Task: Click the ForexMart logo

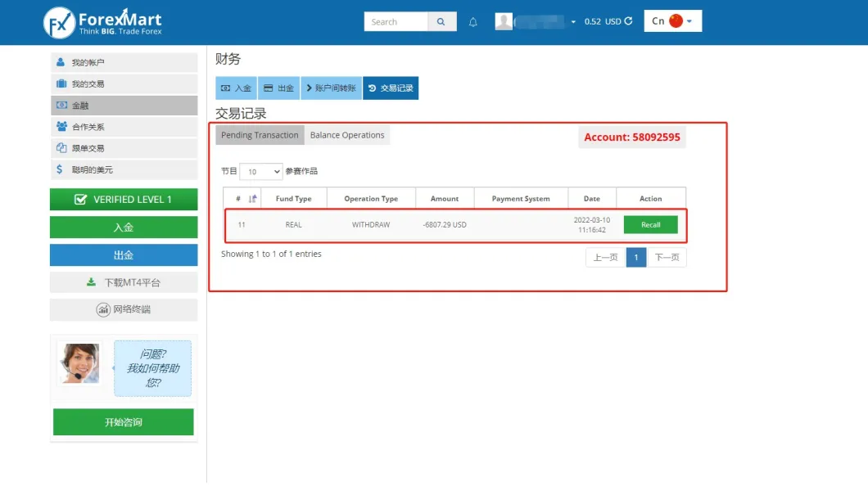Action: (103, 22)
